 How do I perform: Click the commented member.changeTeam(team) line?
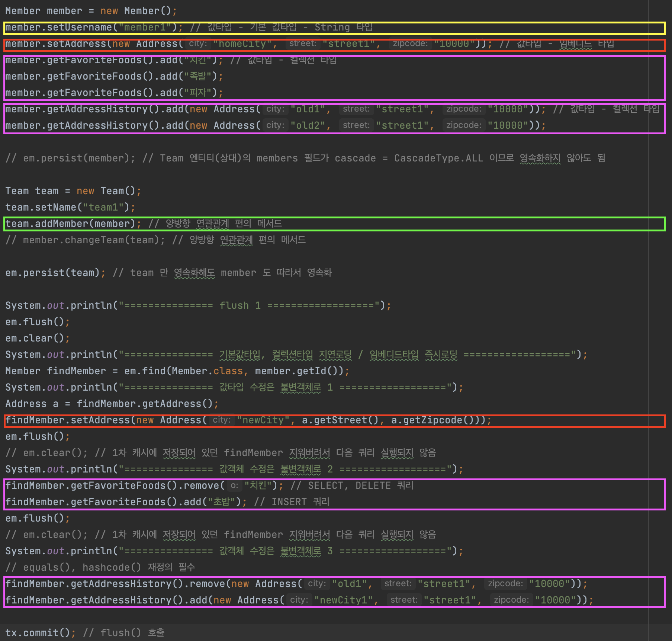click(x=155, y=240)
